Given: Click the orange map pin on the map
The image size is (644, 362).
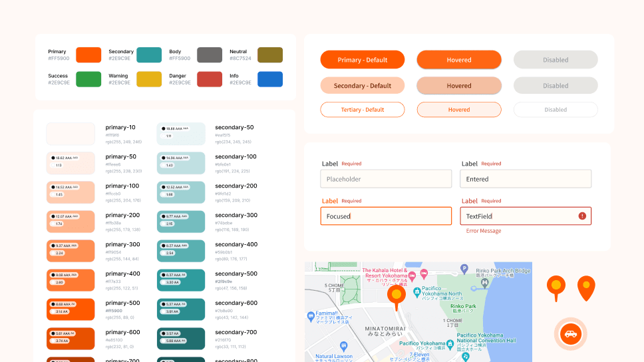Looking at the screenshot, I should (397, 297).
